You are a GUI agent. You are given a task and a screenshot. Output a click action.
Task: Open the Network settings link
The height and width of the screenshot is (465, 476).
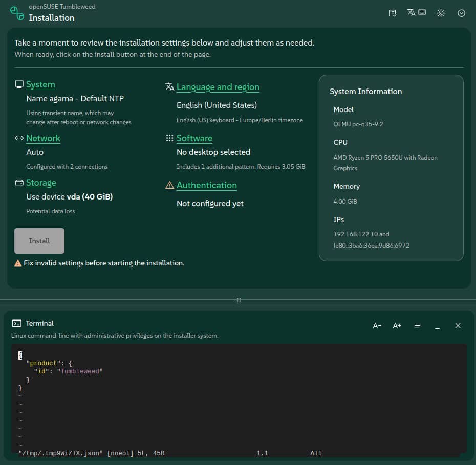click(x=43, y=138)
